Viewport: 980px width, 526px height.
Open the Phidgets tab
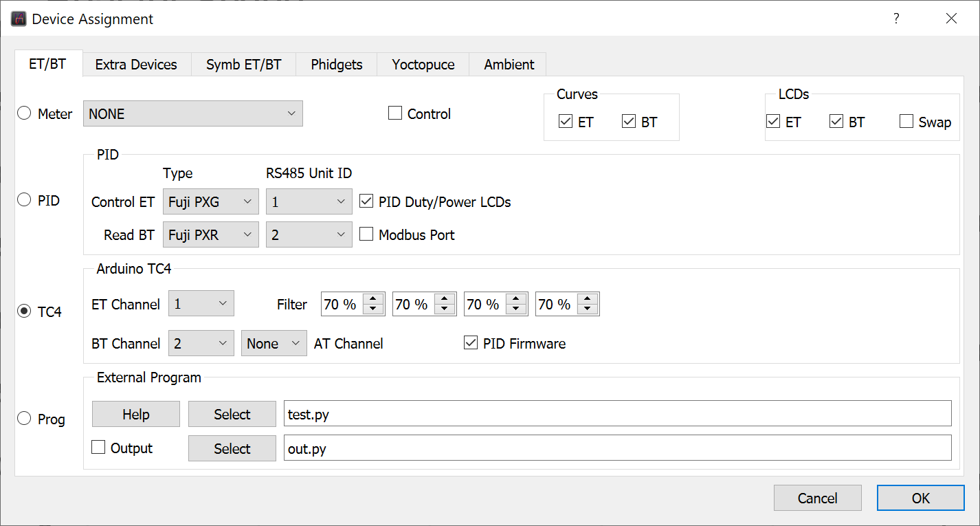coord(336,65)
